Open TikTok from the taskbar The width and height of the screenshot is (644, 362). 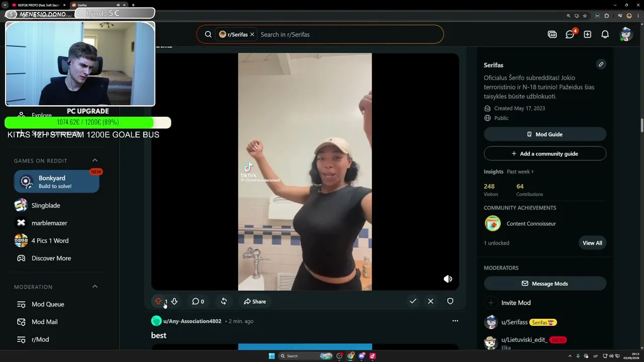[372, 356]
